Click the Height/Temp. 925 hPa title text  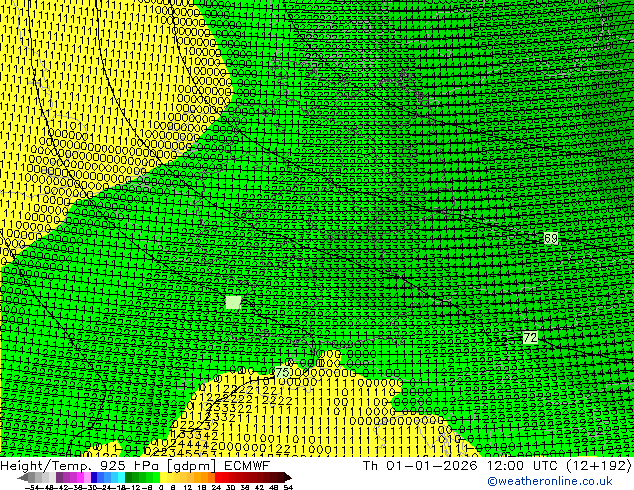pyautogui.click(x=82, y=465)
